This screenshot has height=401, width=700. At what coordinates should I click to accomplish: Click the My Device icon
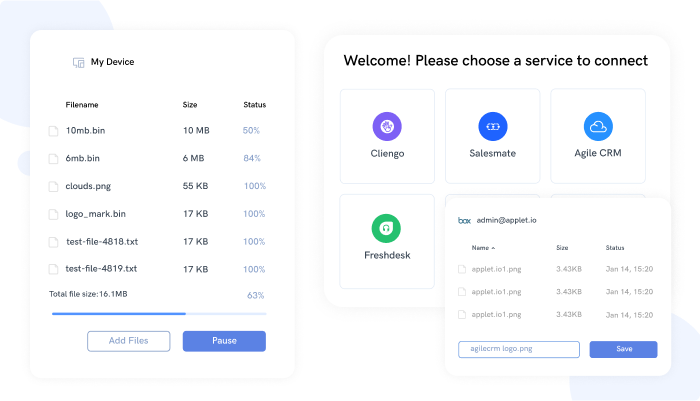coord(78,62)
